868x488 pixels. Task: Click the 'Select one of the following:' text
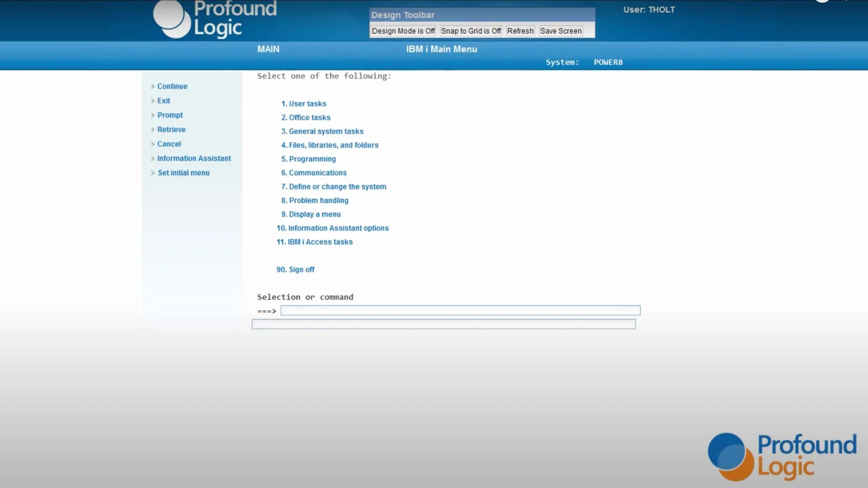[324, 76]
